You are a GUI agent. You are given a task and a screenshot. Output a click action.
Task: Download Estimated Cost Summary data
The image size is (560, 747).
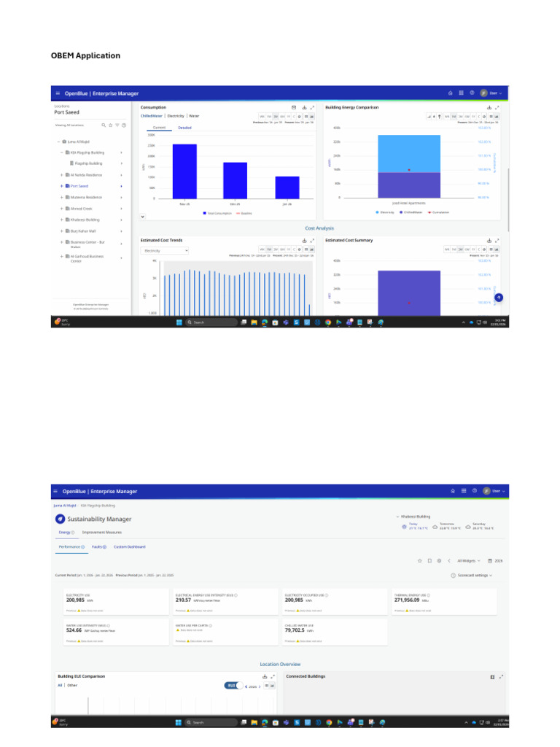[489, 241]
